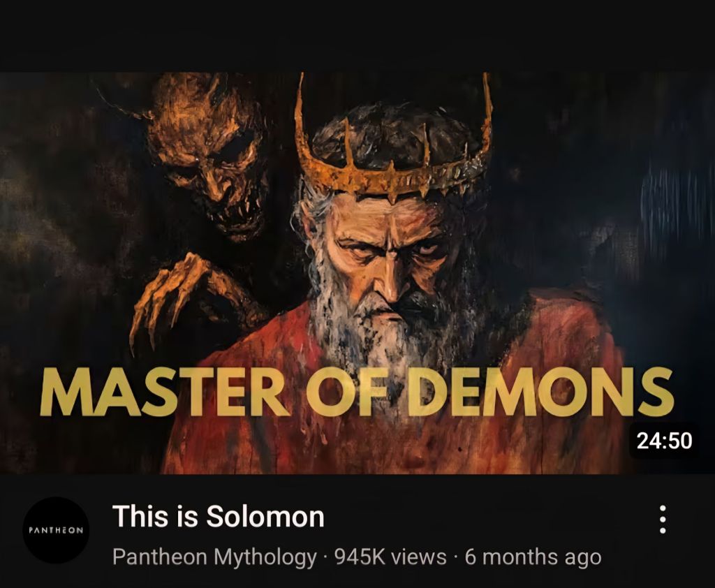Screen dimensions: 715x588
Task: Click the word MASTER on the thumbnail
Action: coord(164,393)
